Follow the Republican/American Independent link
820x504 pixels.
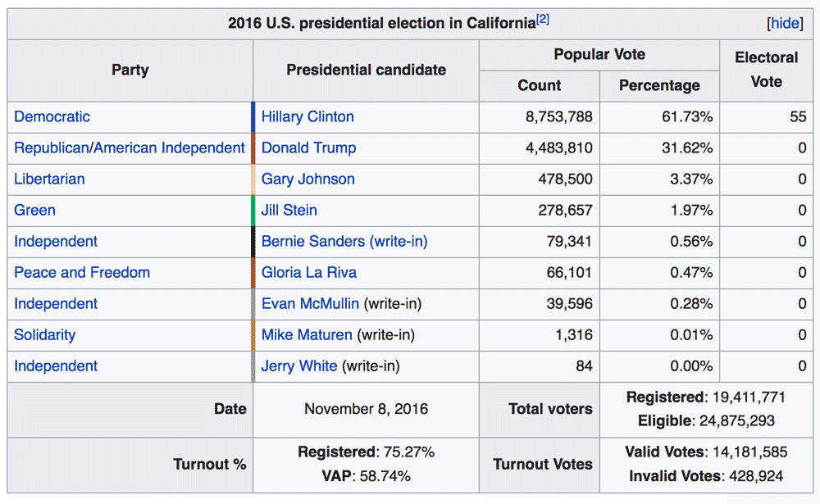pos(130,148)
